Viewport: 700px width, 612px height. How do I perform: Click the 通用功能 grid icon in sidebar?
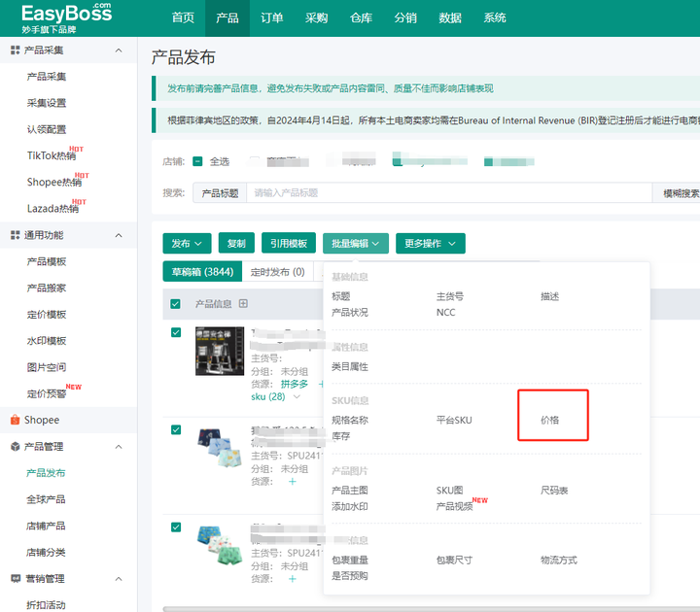pyautogui.click(x=15, y=235)
